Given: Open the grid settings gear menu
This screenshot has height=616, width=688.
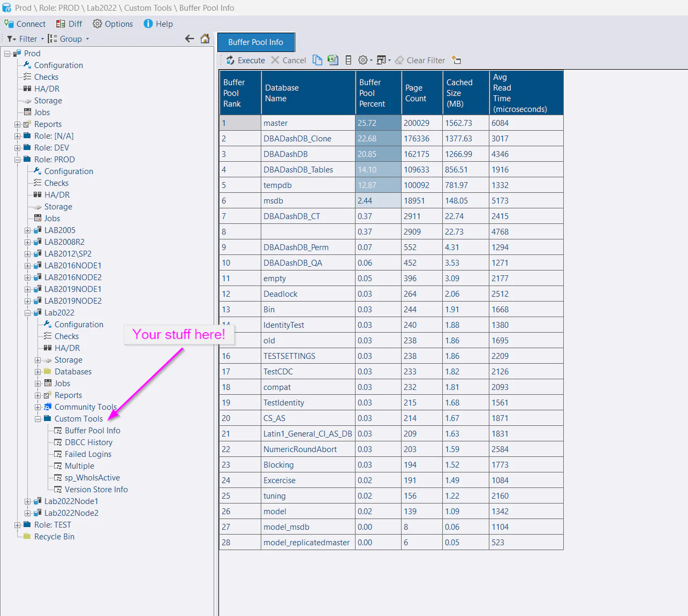Looking at the screenshot, I should 365,60.
